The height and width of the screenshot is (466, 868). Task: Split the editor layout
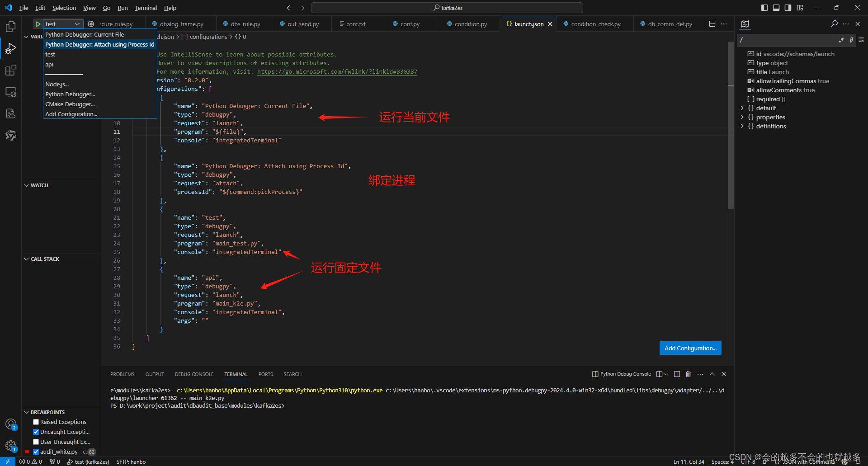[712, 24]
